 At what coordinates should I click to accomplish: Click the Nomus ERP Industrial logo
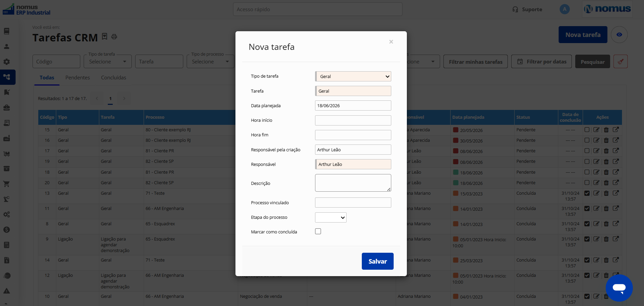tap(26, 9)
